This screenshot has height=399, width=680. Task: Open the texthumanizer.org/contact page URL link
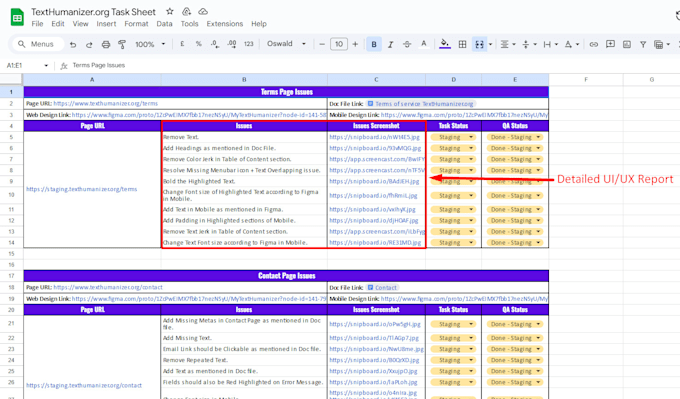tap(108, 287)
